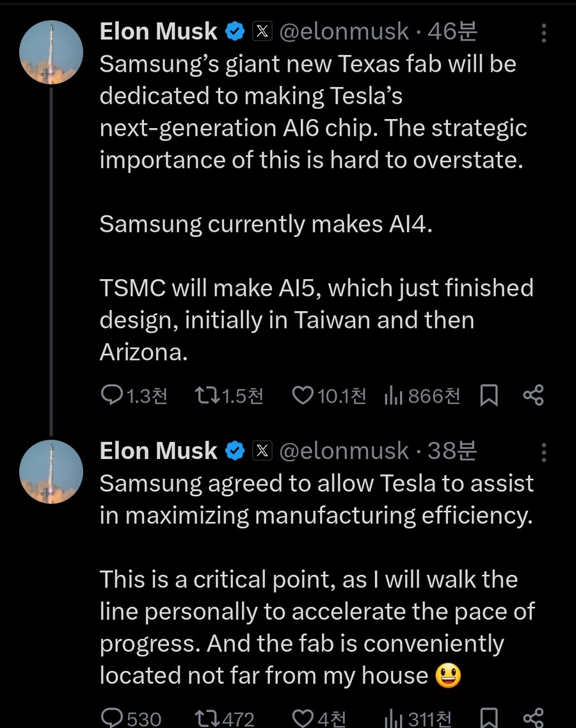Screen dimensions: 576x728
Task: Open @elonmusk handle on first tweet
Action: 344,31
